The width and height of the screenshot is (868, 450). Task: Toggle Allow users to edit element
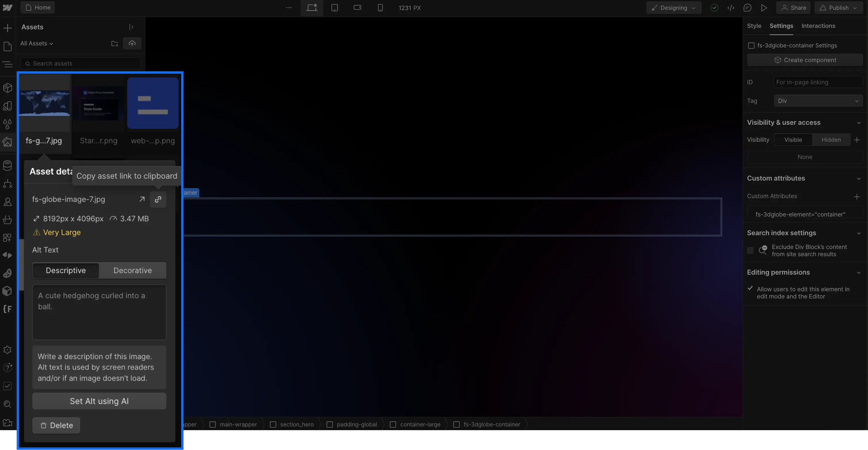point(750,289)
